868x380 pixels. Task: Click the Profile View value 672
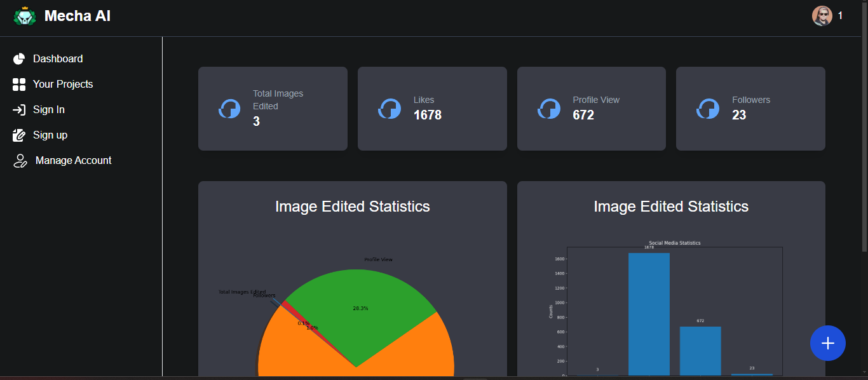583,115
